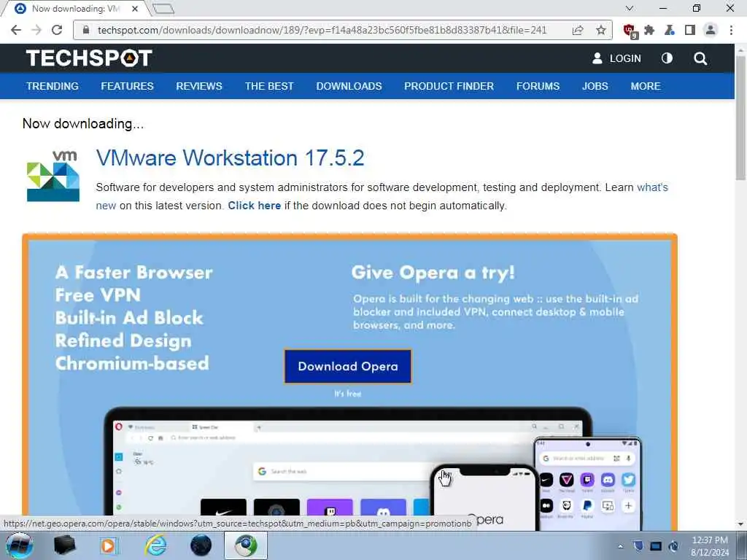This screenshot has height=560, width=747.
Task: Open the Extensions puzzle icon
Action: click(649, 30)
